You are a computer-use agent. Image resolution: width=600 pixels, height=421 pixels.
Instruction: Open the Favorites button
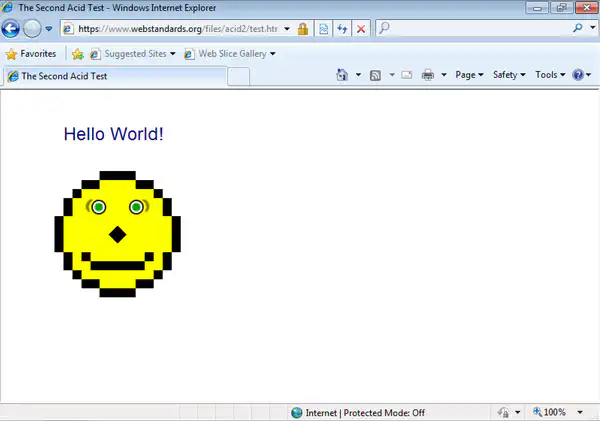[x=32, y=54]
